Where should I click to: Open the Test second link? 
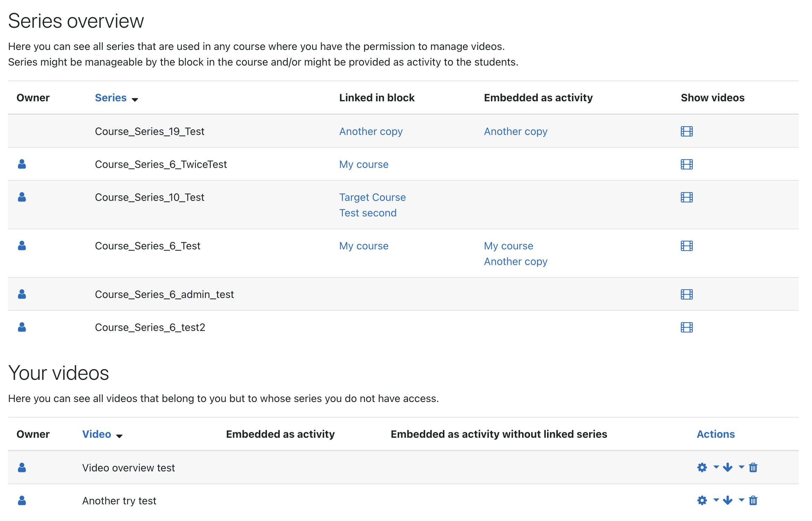[x=368, y=213]
